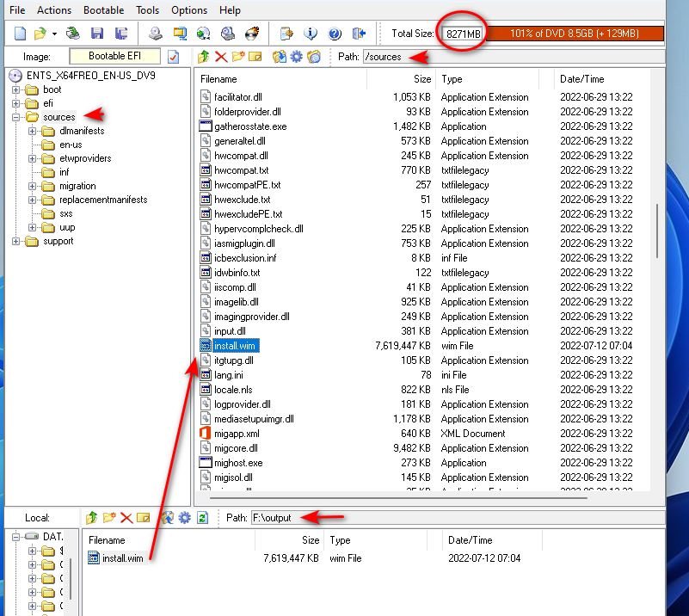Click the image file list horizontal scrollbar
The width and height of the screenshot is (689, 616).
398,498
